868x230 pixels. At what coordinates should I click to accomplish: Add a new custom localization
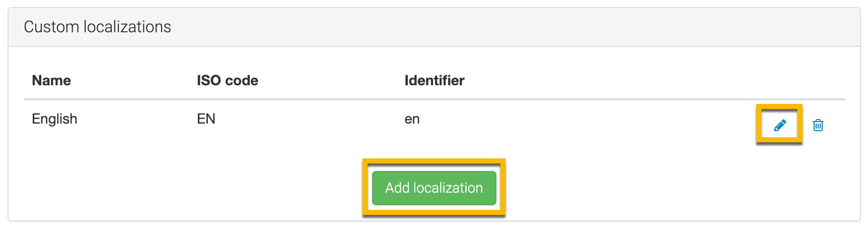(x=433, y=188)
